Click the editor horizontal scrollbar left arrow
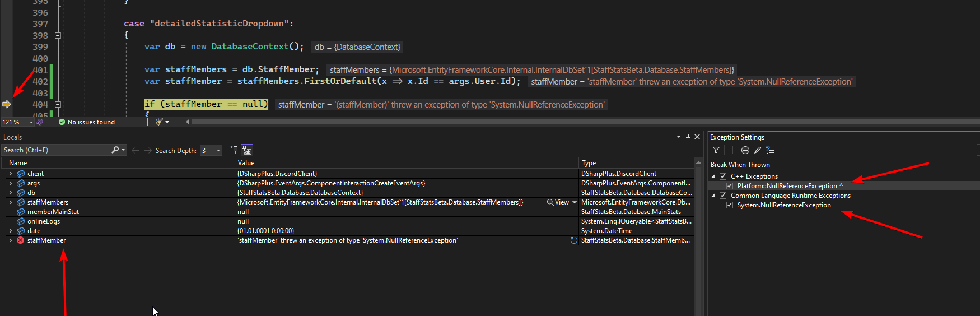 [x=188, y=122]
